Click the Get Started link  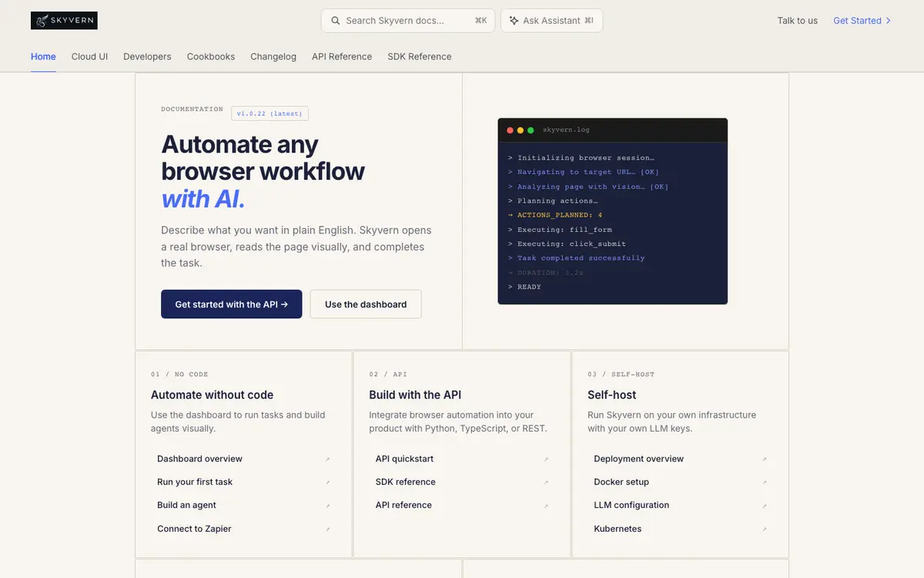click(862, 21)
